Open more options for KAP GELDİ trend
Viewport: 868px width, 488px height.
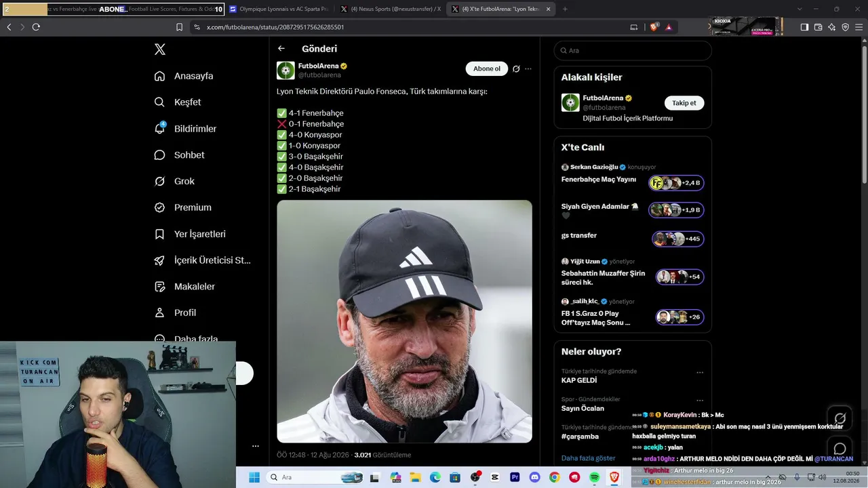(x=700, y=372)
